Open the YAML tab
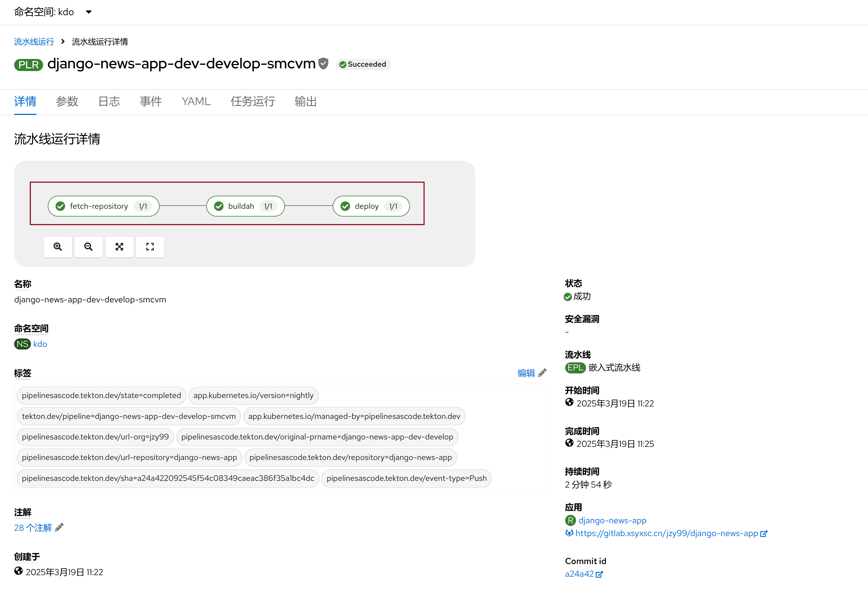Viewport: 868px width, 594px height. 196,102
